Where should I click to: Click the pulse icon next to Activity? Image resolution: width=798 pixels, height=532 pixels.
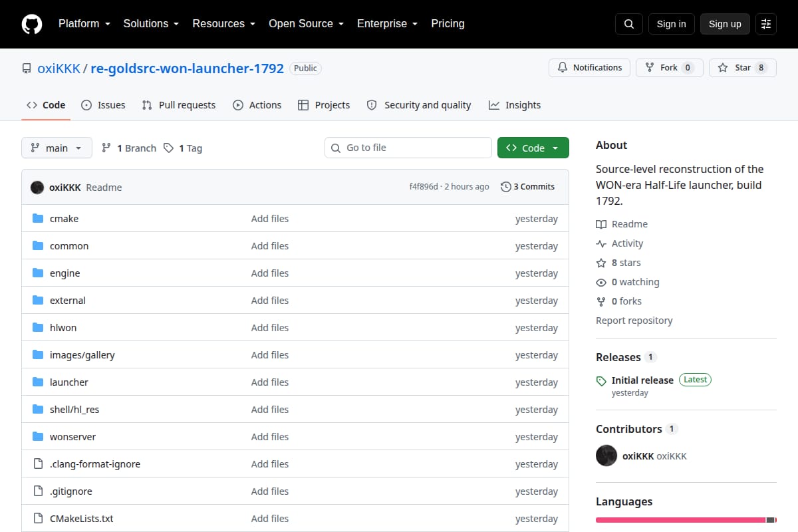[601, 243]
